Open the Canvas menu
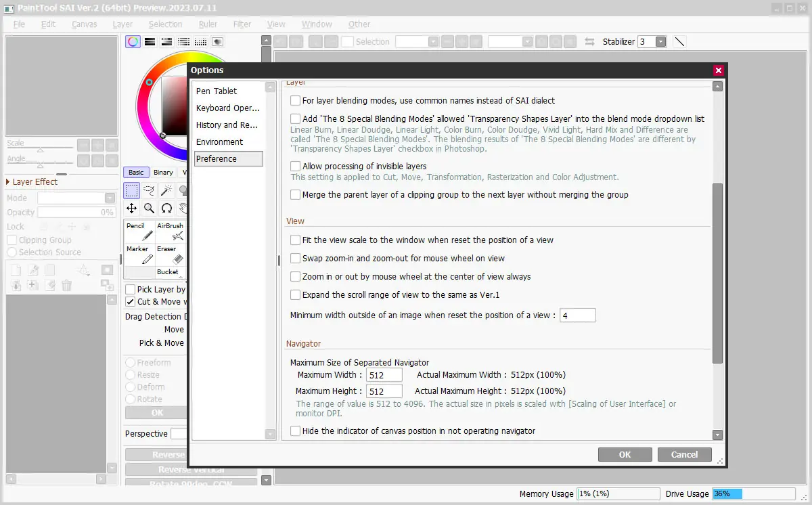The height and width of the screenshot is (505, 812). click(x=85, y=24)
